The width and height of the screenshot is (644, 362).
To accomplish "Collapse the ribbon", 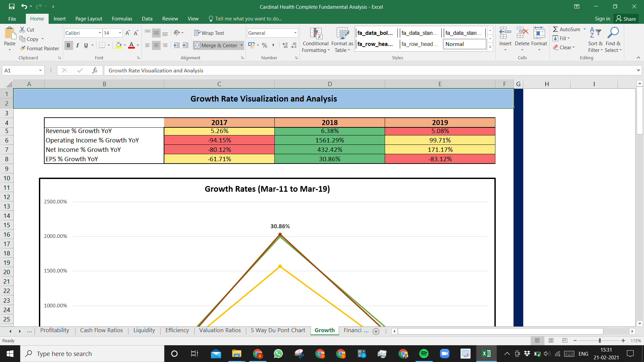I will [x=638, y=58].
